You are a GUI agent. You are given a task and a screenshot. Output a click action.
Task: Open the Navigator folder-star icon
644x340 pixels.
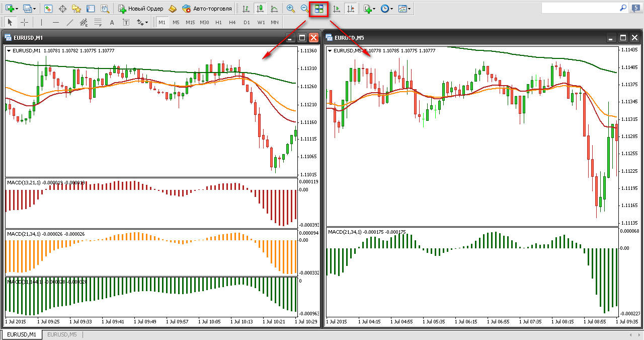coord(76,9)
